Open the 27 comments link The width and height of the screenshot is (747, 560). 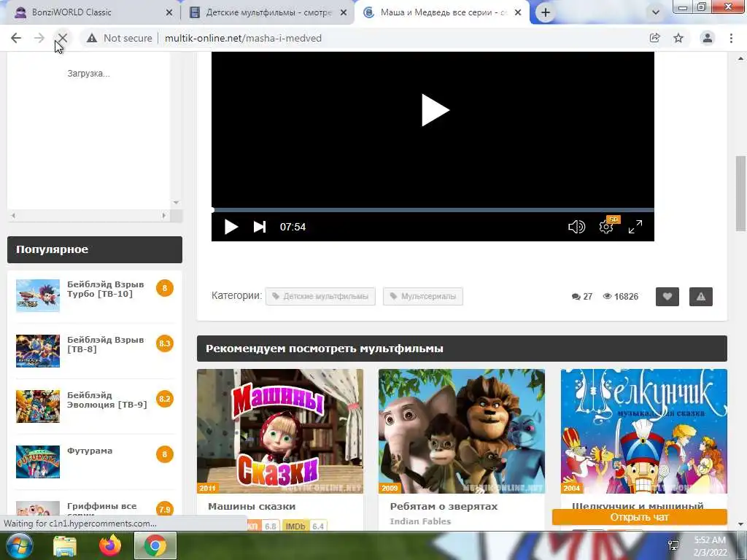coord(581,297)
